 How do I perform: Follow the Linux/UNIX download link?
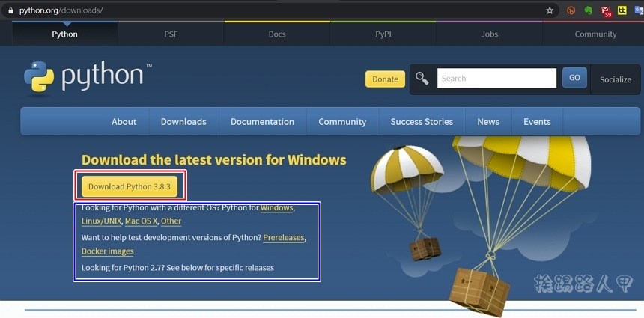tap(100, 221)
